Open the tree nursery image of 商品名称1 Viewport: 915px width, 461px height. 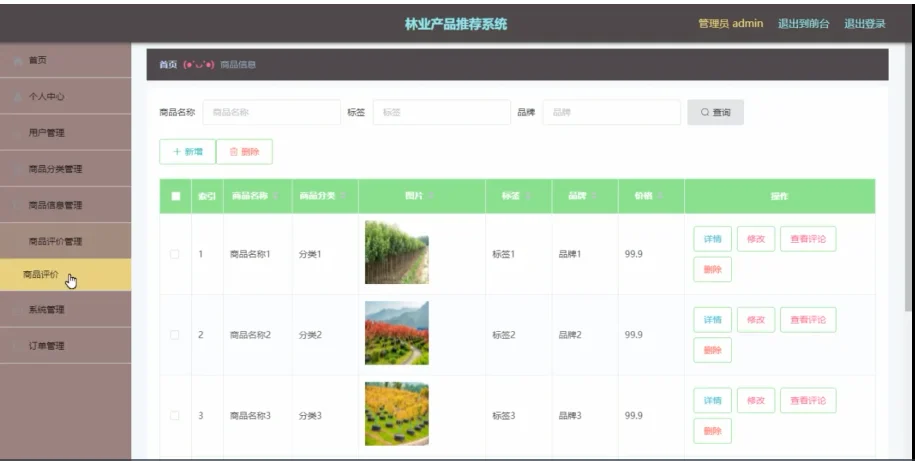point(397,252)
